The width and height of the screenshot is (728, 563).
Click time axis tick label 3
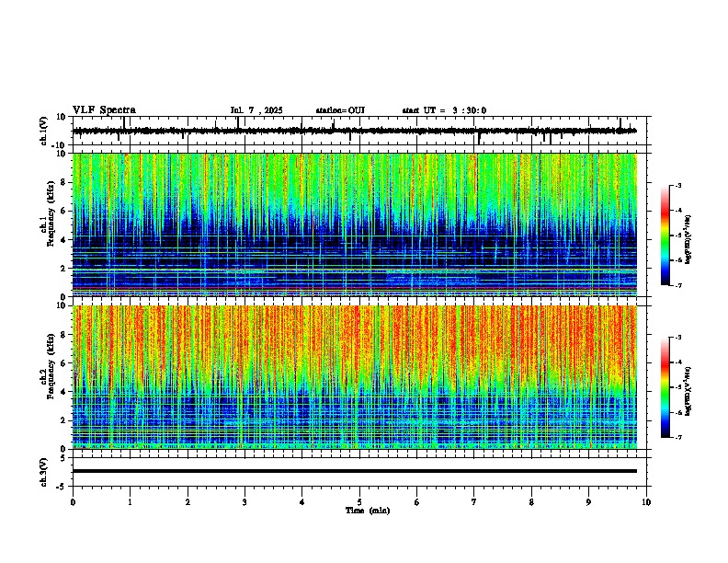[x=245, y=502]
